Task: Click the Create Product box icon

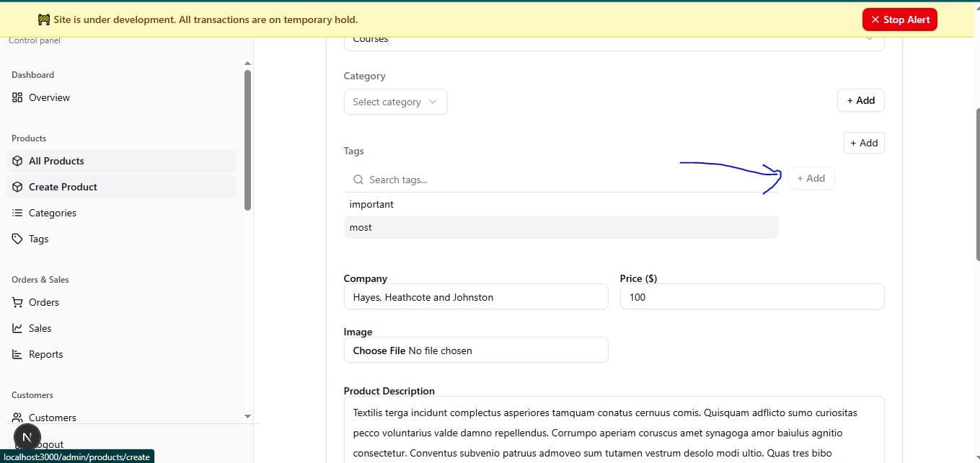Action: (17, 187)
